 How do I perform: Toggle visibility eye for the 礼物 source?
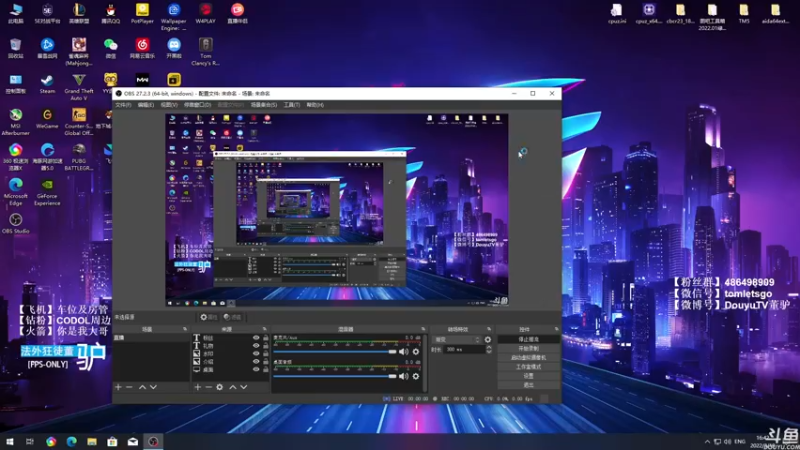(x=256, y=345)
